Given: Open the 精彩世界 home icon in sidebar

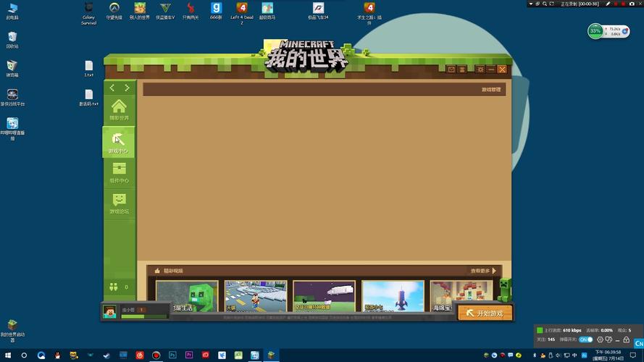Looking at the screenshot, I should [119, 109].
